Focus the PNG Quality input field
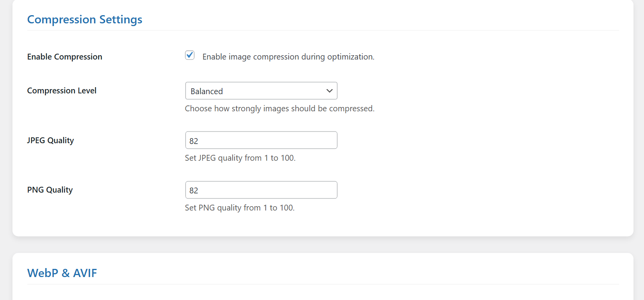Screen dimensions: 644x300 [x=261, y=190]
